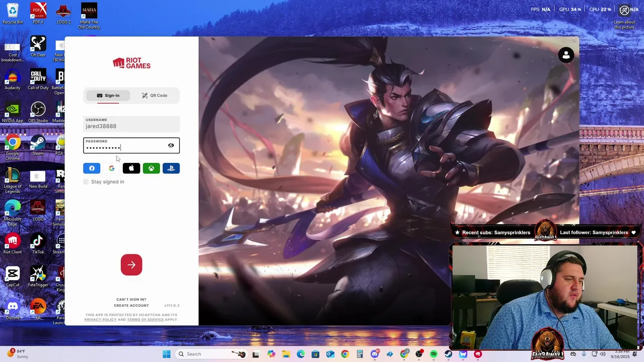This screenshot has width=644, height=362.
Task: Select the Microsoft Edge desktop shortcut
Action: point(13,213)
